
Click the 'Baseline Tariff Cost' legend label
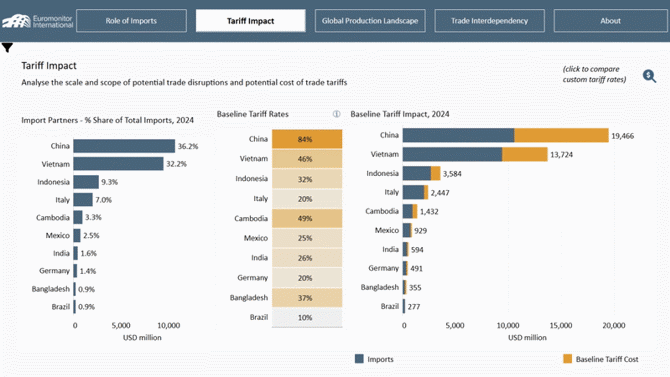tap(607, 359)
